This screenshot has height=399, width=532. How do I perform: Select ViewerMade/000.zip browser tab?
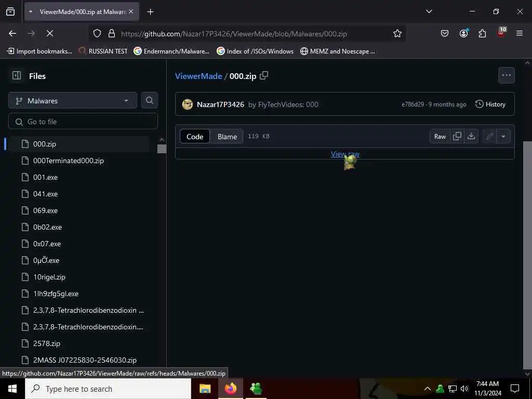[x=82, y=11]
